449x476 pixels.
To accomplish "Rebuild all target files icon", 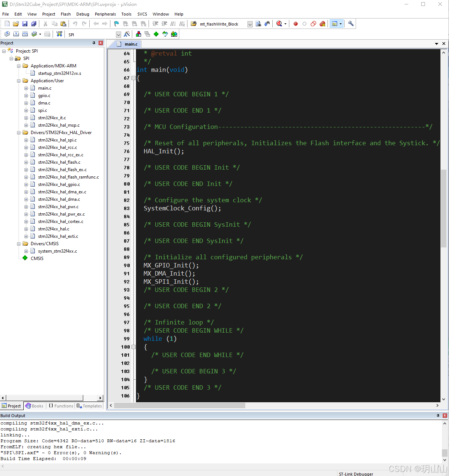I will 25,34.
